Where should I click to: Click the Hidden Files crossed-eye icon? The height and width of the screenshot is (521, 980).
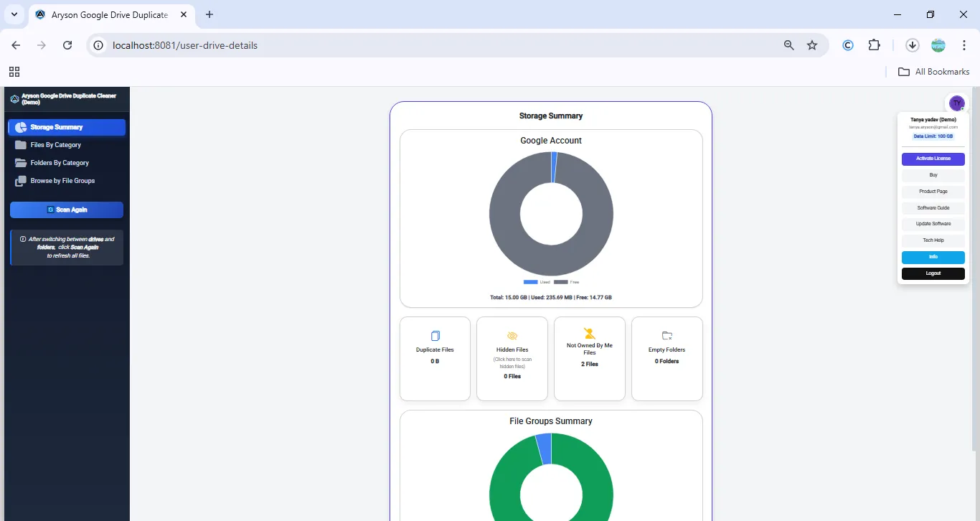(x=512, y=336)
